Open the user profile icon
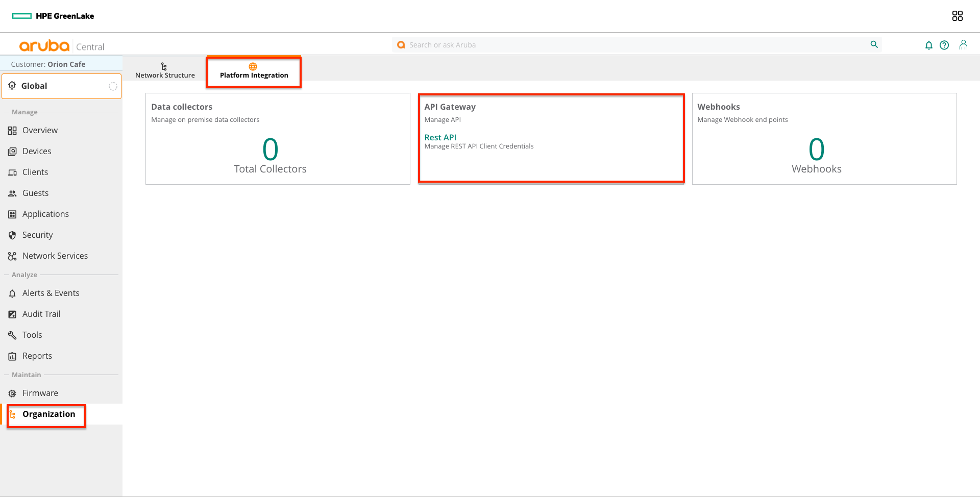 [x=963, y=45]
